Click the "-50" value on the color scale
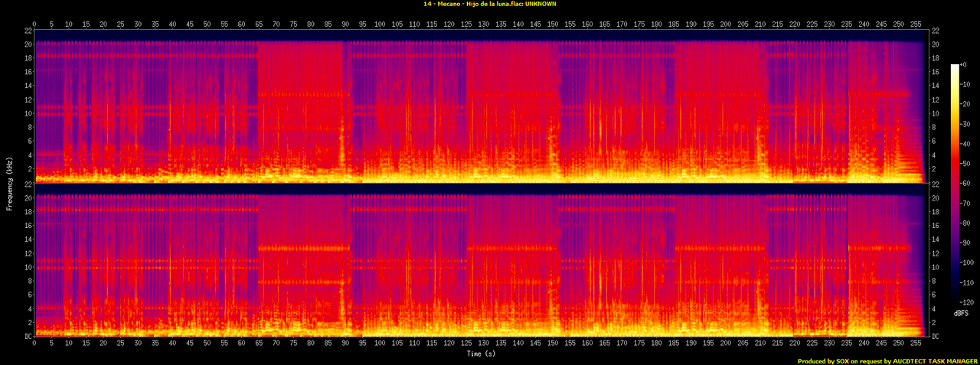 pos(966,164)
